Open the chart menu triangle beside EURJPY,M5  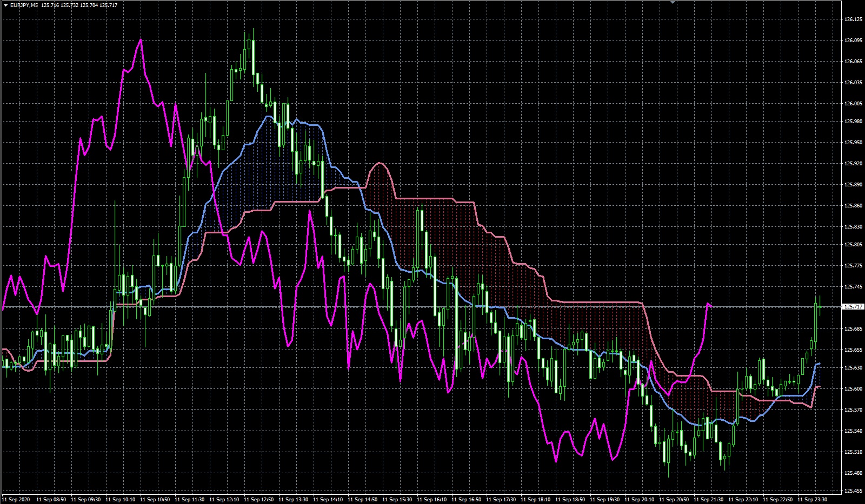(x=5, y=5)
